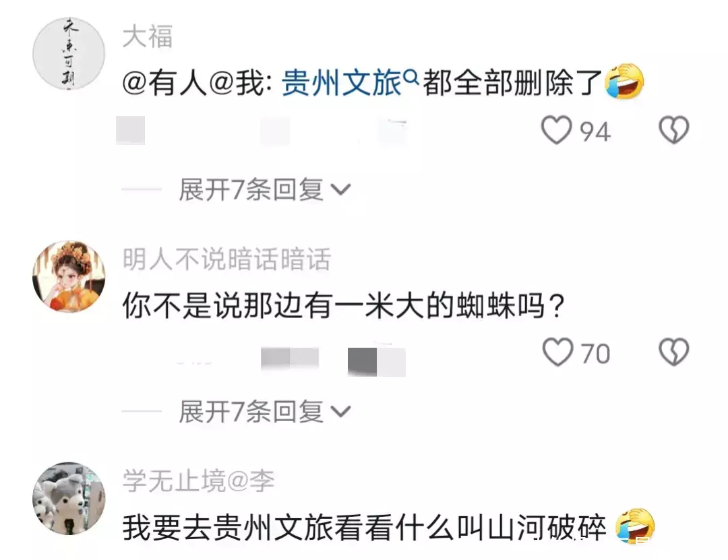Viewport: 728px width, 560px height.
Task: Select the comment 我要去贵州文旅看看什么叫山河破碎
Action: 365,528
